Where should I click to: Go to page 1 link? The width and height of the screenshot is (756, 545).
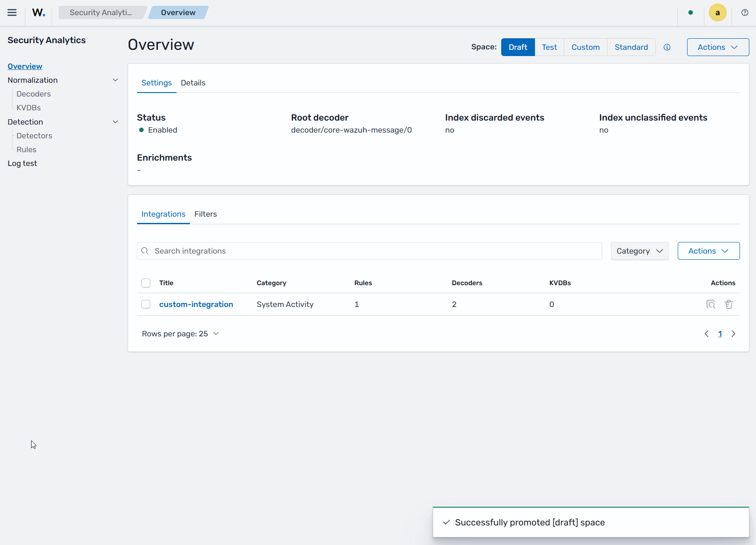720,334
